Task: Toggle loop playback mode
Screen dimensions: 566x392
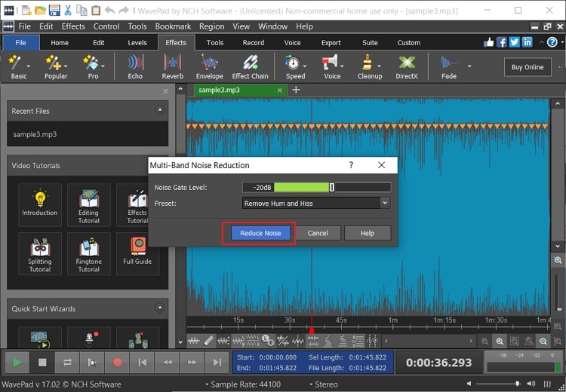Action: (x=67, y=362)
